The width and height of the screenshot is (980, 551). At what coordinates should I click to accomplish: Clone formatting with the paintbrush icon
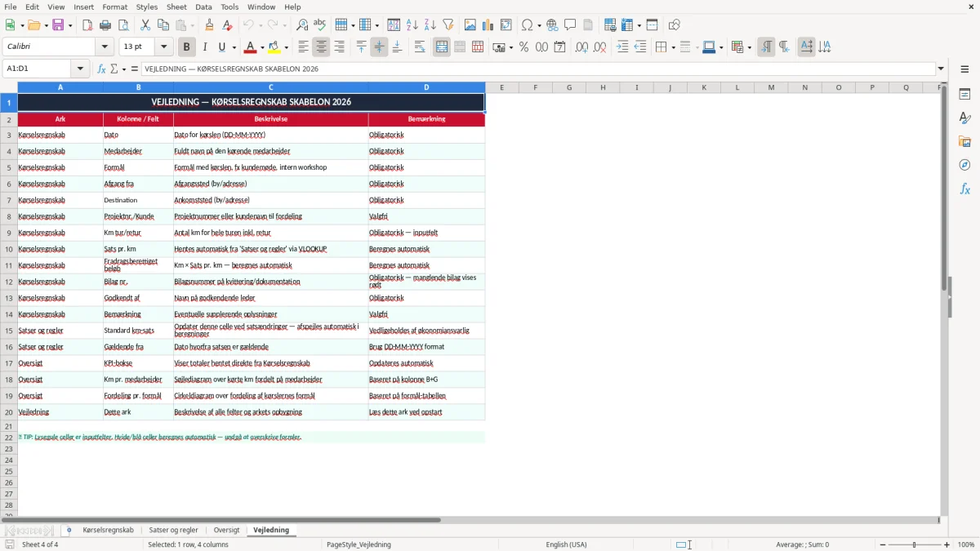[x=210, y=25]
